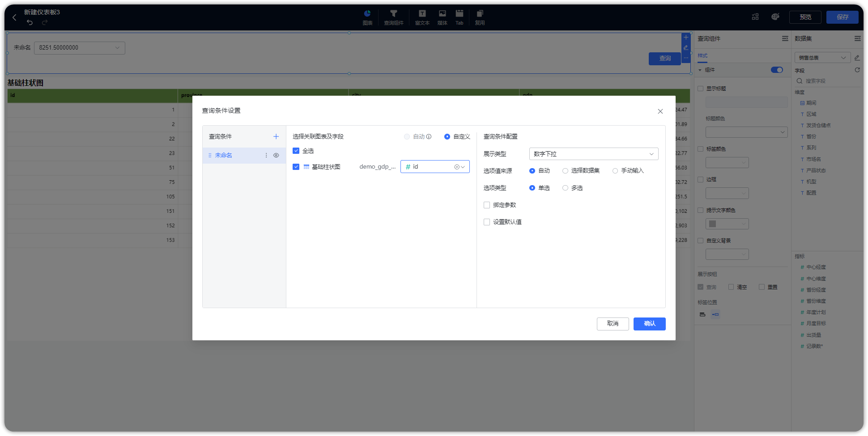The width and height of the screenshot is (868, 436).
Task: Click the 显示标题 title text input
Action: click(x=746, y=102)
